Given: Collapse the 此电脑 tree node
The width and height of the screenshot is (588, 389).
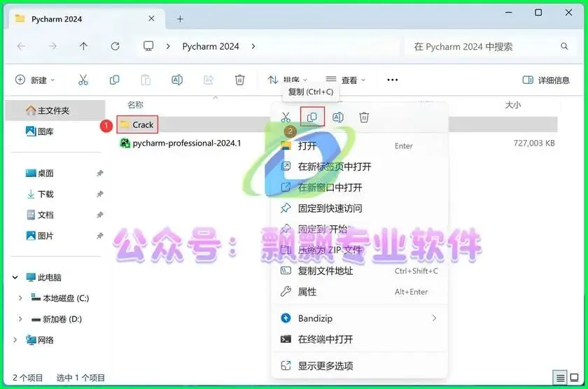Looking at the screenshot, I should tap(15, 277).
